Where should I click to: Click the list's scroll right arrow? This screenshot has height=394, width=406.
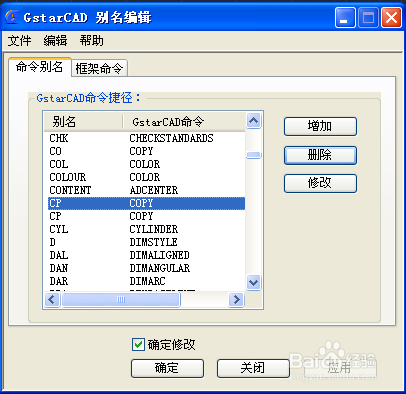click(x=236, y=300)
